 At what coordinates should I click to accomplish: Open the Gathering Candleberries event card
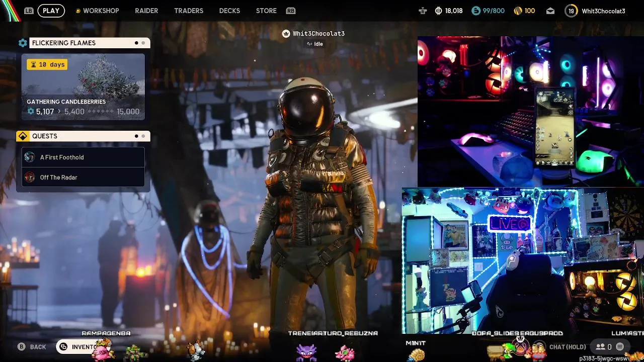point(83,87)
